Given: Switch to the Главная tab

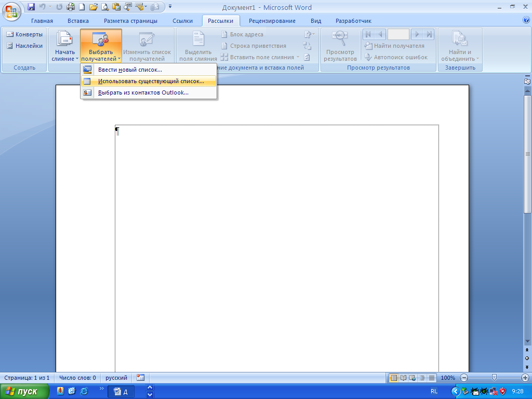Looking at the screenshot, I should (42, 21).
